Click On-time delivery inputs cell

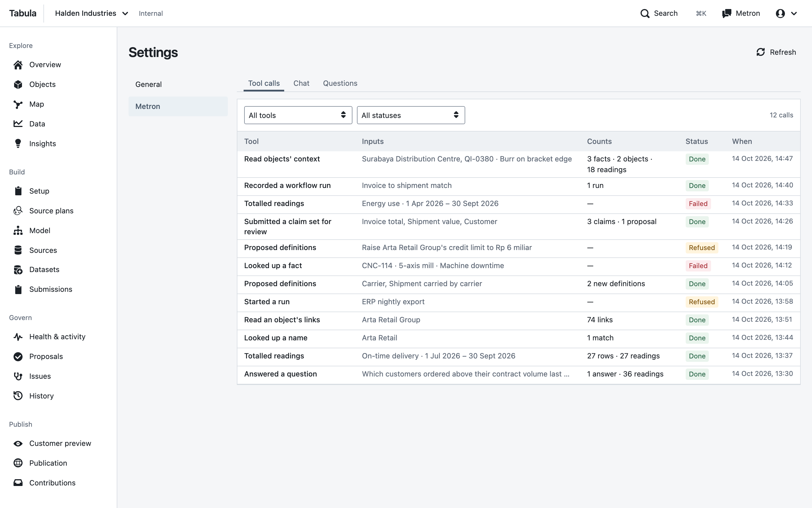438,356
